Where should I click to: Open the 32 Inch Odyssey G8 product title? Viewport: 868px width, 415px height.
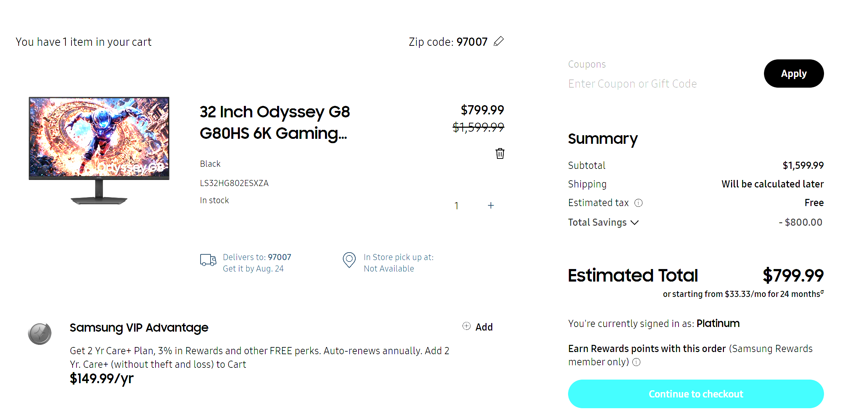275,122
